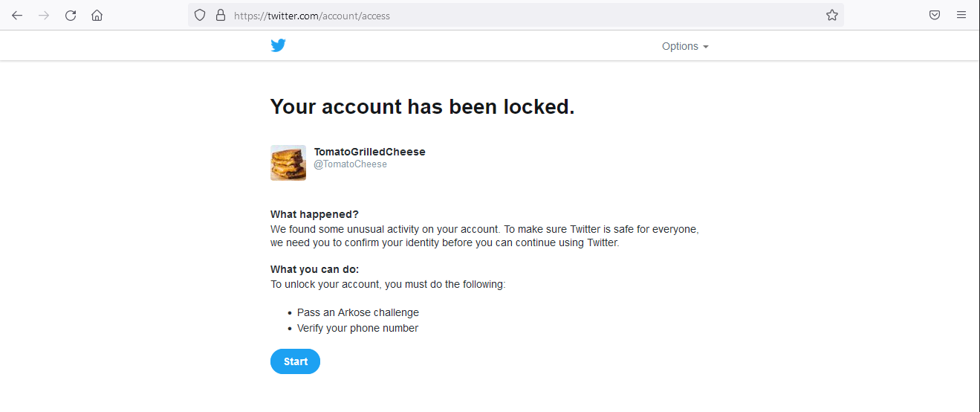
Task: Reload the current page
Action: pos(71,15)
